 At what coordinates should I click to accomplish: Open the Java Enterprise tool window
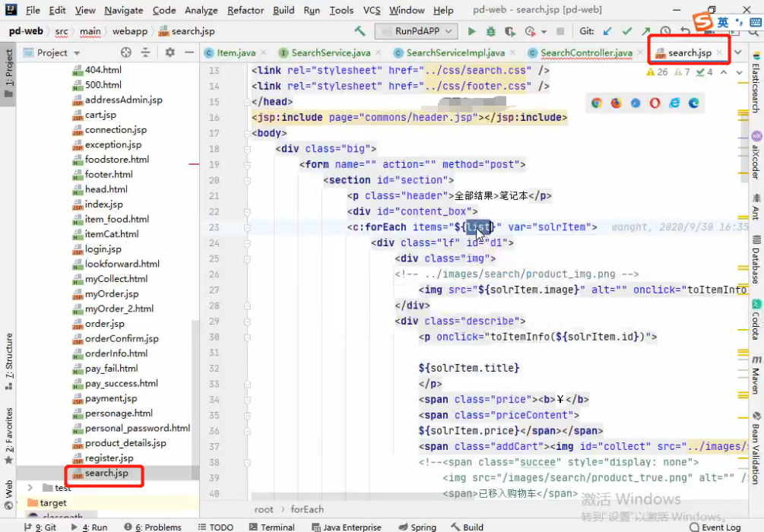(x=347, y=527)
